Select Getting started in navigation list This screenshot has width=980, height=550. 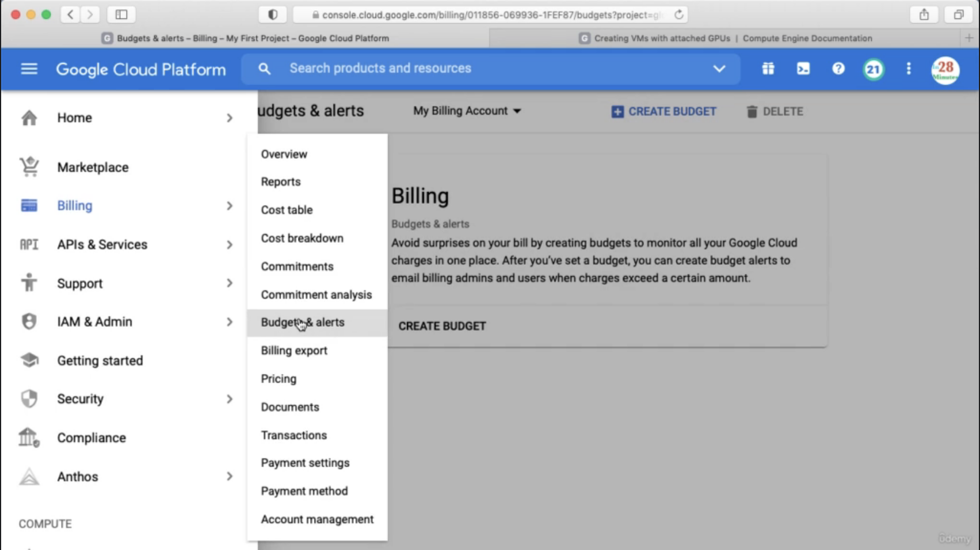100,361
